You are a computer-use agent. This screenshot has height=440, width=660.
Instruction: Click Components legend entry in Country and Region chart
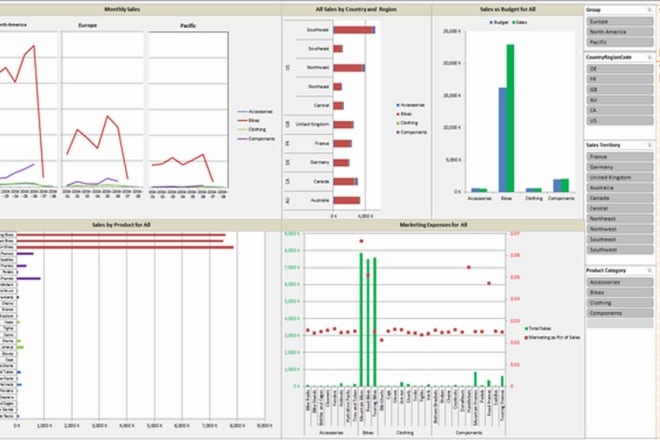tap(412, 132)
